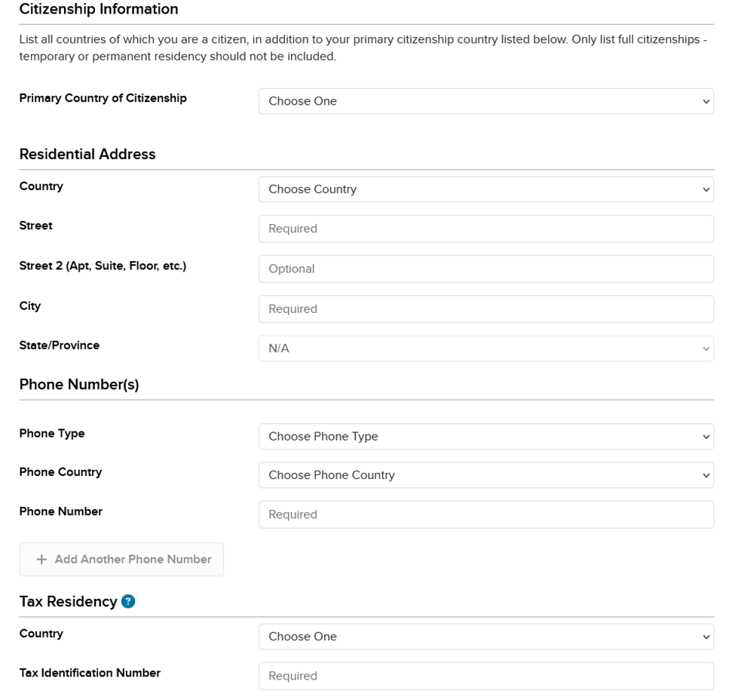Expand the Residential Address Country dropdown
The width and height of the screenshot is (735, 700).
tap(485, 189)
